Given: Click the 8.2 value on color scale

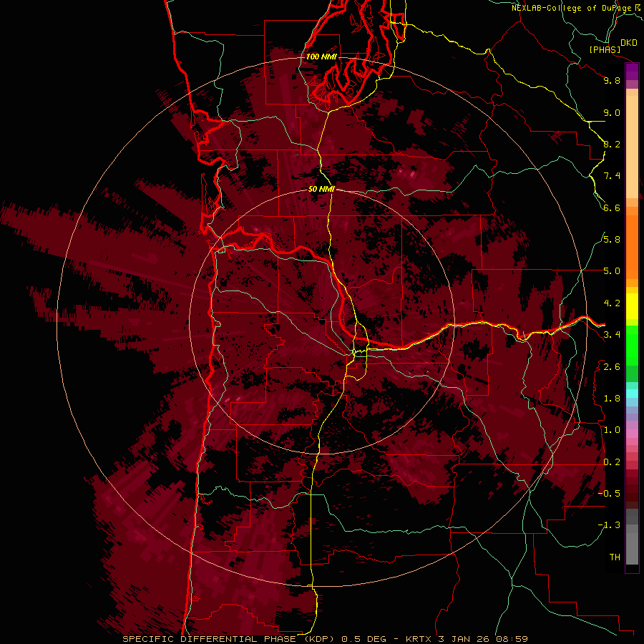Looking at the screenshot, I should (612, 144).
